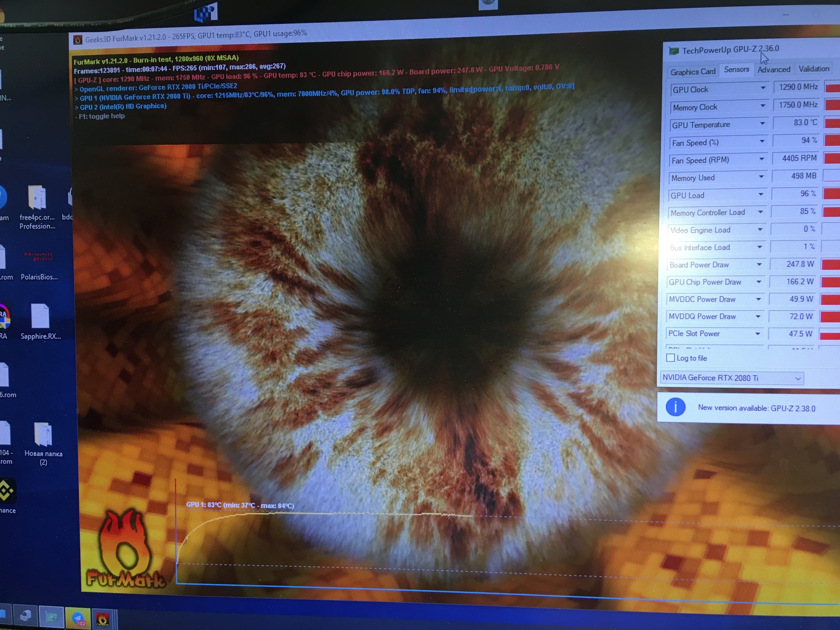The width and height of the screenshot is (840, 630).
Task: Expand the MVDDC Power Draw dropdown
Action: (758, 299)
